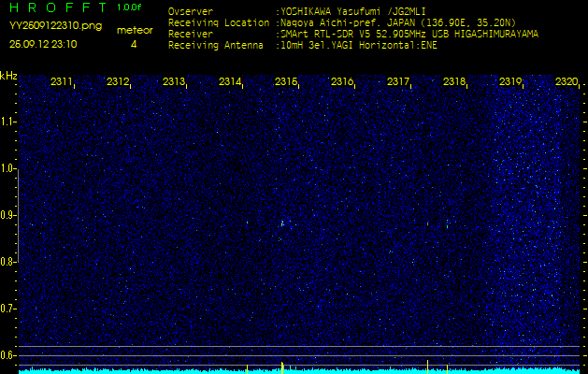Select the 1.1 kHz frequency label
This screenshot has height=374, width=588.
click(x=8, y=122)
